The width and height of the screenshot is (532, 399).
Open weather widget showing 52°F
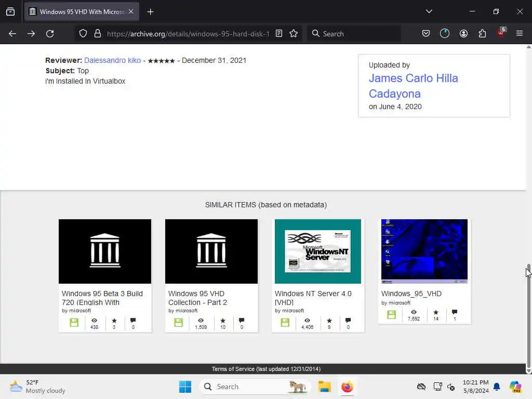[37, 387]
